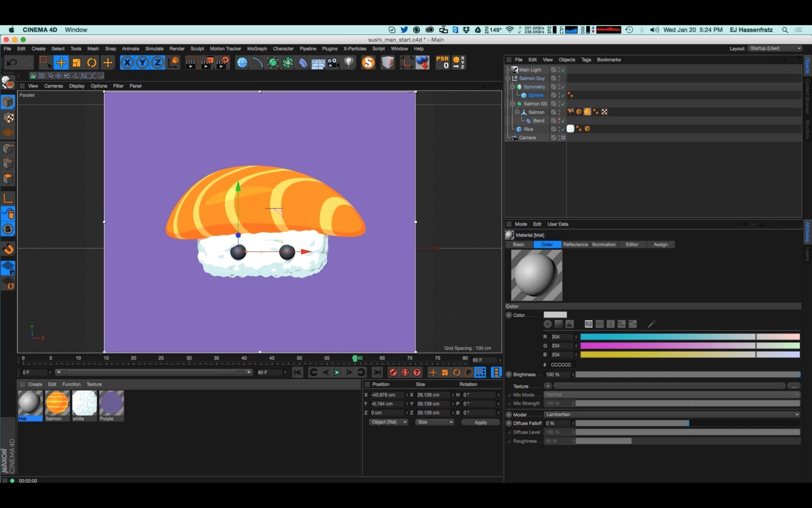Go to start of animation
The height and width of the screenshot is (508, 812).
click(297, 373)
